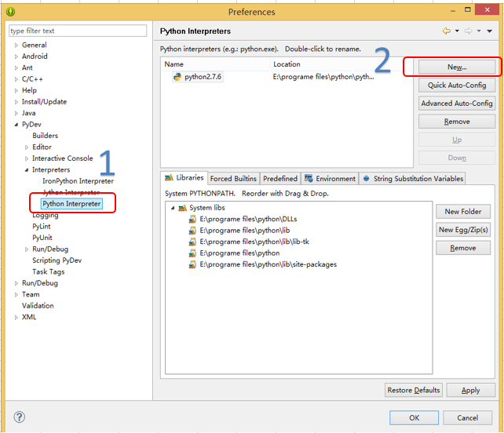504x433 pixels.
Task: Click the back navigation arrow icon
Action: click(x=447, y=31)
